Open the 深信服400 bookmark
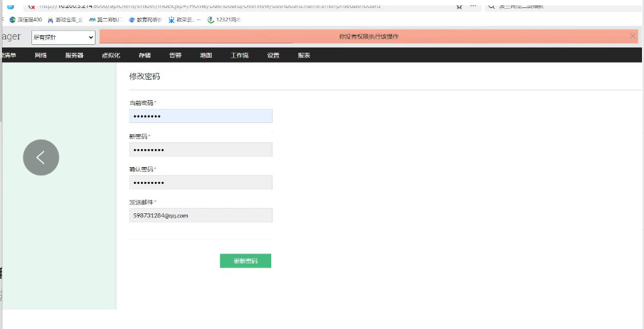 (x=25, y=19)
